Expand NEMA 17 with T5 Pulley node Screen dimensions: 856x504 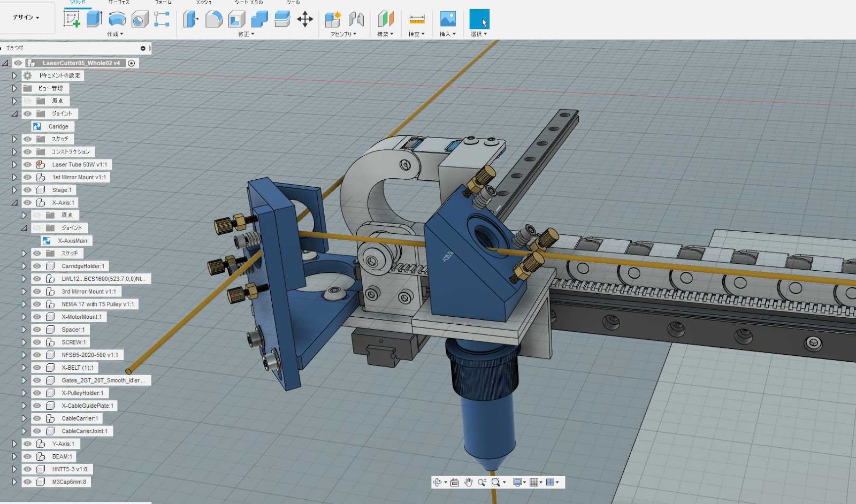point(24,304)
